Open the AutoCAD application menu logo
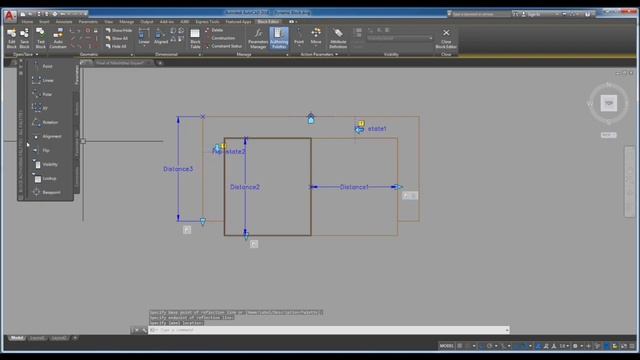Screen dimensions: 640x360 10,16
